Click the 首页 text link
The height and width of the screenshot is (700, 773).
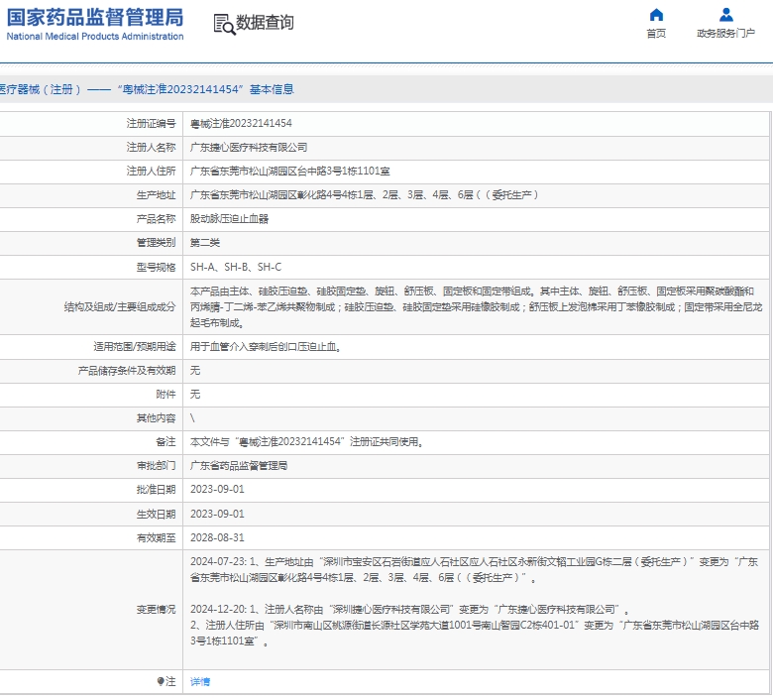pos(656,33)
